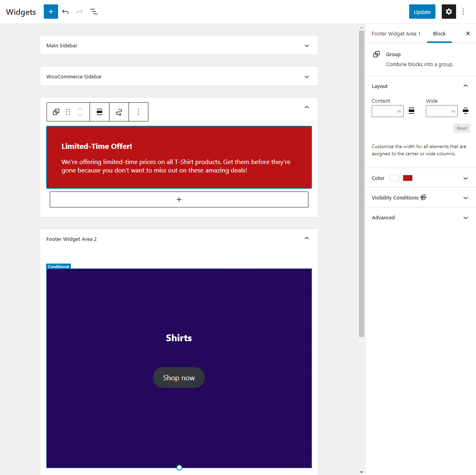This screenshot has height=475, width=476.
Task: Select the Block tab in the sidebar
Action: point(439,33)
